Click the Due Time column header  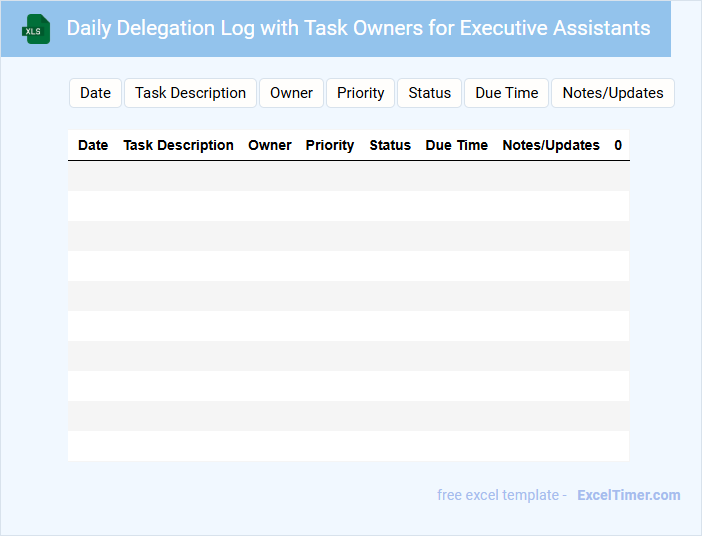(457, 145)
